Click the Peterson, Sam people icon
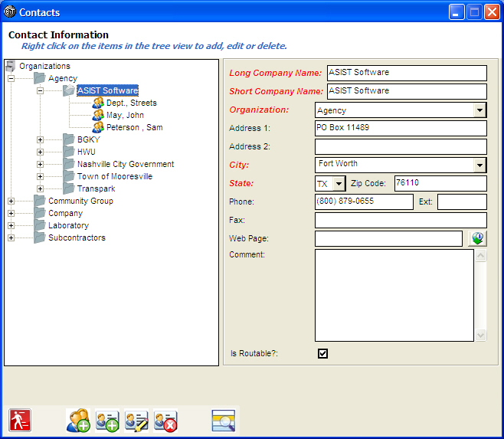This screenshot has width=504, height=439. pyautogui.click(x=98, y=127)
